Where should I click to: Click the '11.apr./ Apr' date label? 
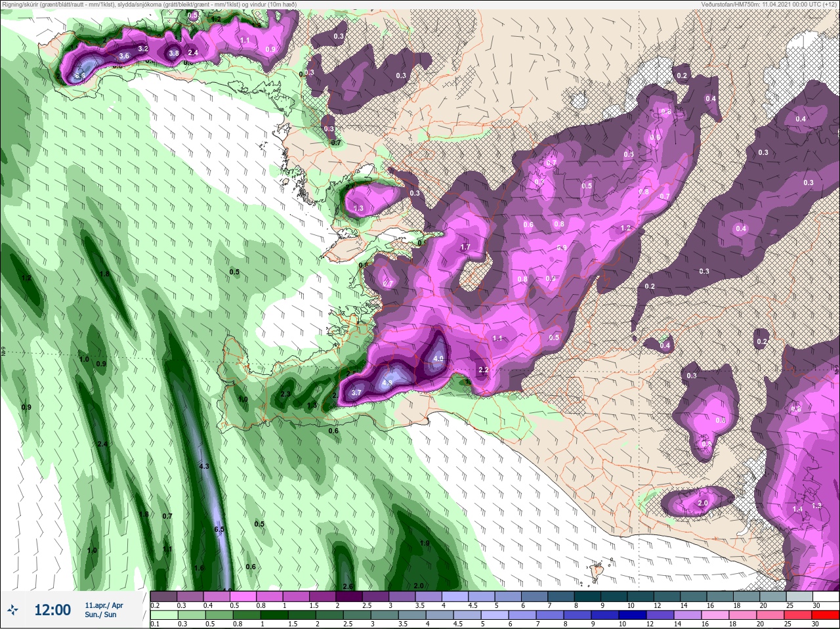pyautogui.click(x=104, y=605)
